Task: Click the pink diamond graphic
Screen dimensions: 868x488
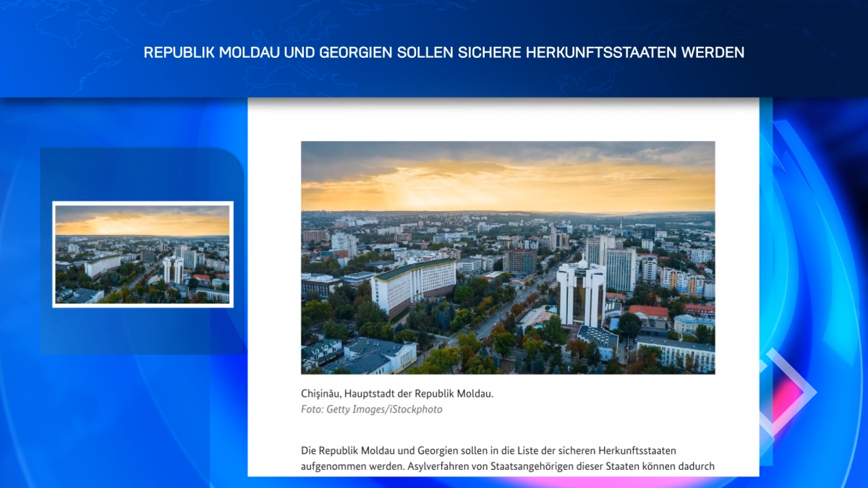Action: click(x=785, y=393)
